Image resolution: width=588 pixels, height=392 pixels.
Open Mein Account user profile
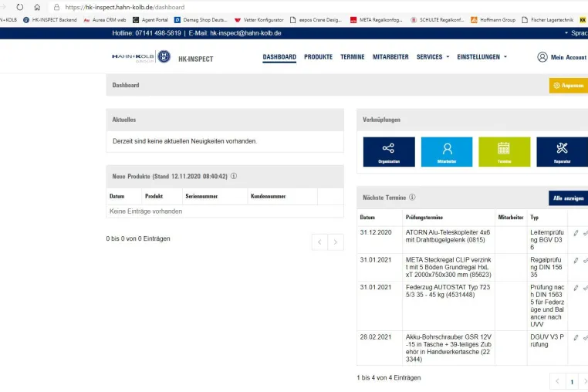(562, 57)
